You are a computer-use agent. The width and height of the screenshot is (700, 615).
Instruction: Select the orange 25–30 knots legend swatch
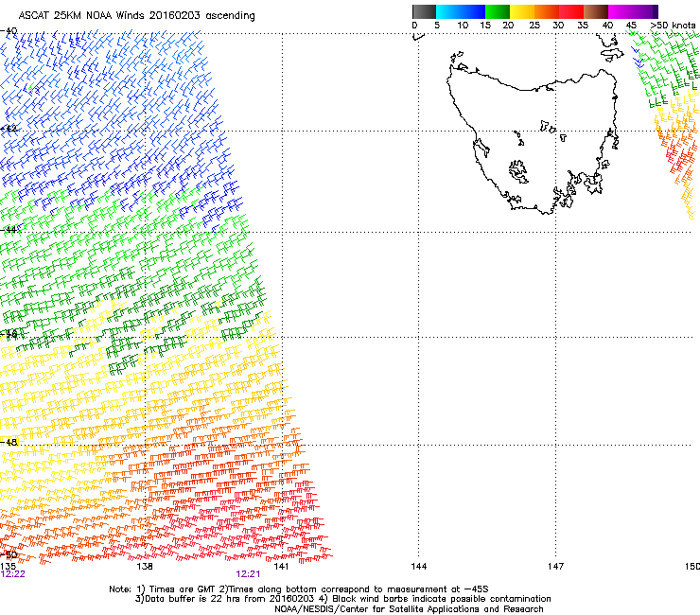click(x=547, y=11)
